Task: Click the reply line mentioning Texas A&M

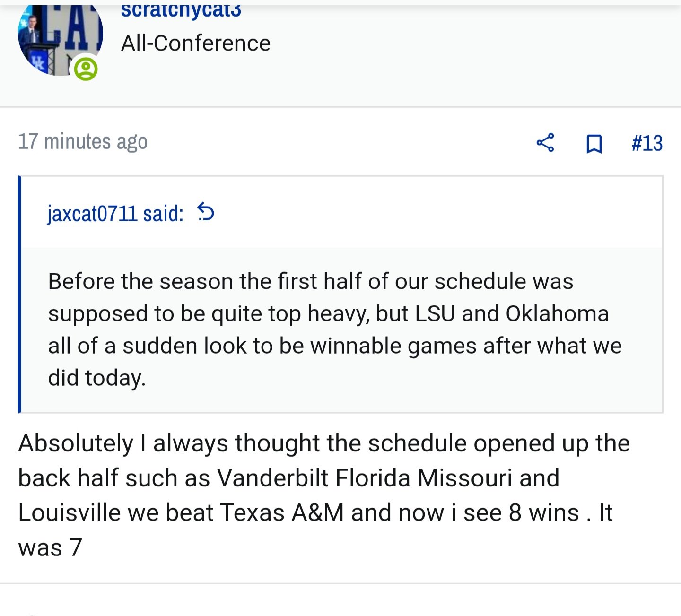Action: 315,513
